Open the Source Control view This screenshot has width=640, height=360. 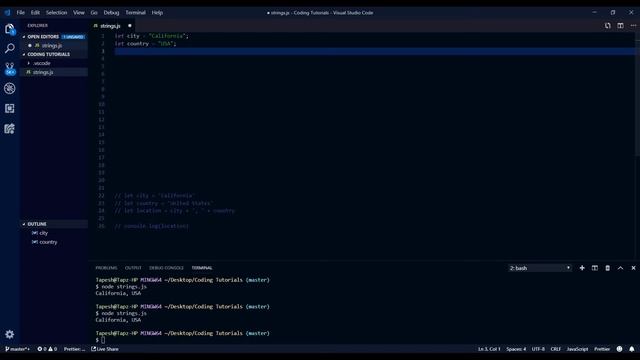(10, 69)
